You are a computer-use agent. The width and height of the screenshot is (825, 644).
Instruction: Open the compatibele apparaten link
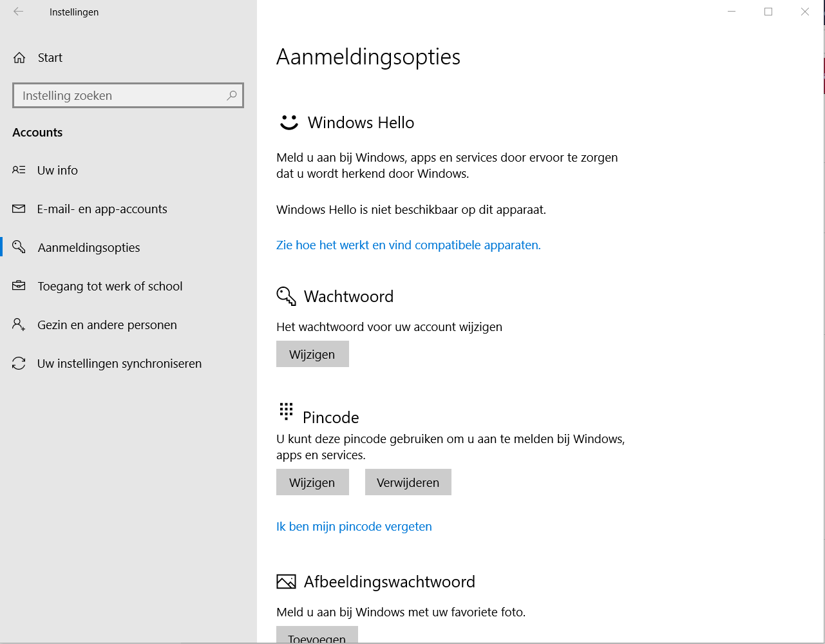[408, 245]
